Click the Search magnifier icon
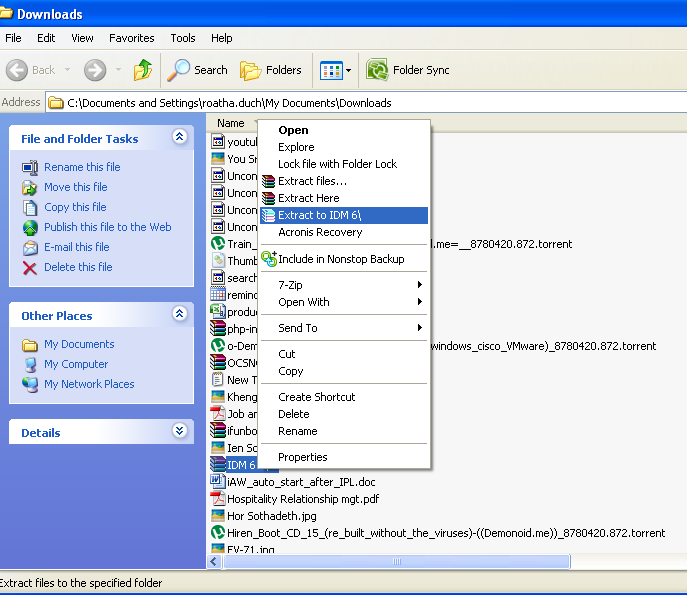 point(178,70)
